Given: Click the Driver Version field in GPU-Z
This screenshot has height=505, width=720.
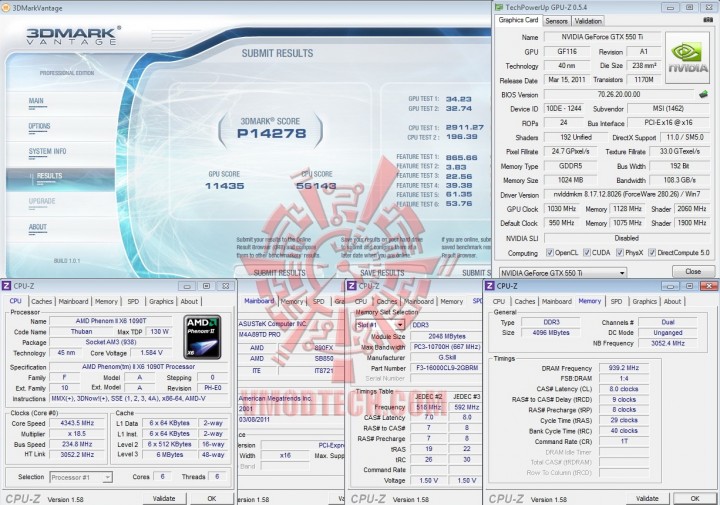Looking at the screenshot, I should (x=627, y=195).
